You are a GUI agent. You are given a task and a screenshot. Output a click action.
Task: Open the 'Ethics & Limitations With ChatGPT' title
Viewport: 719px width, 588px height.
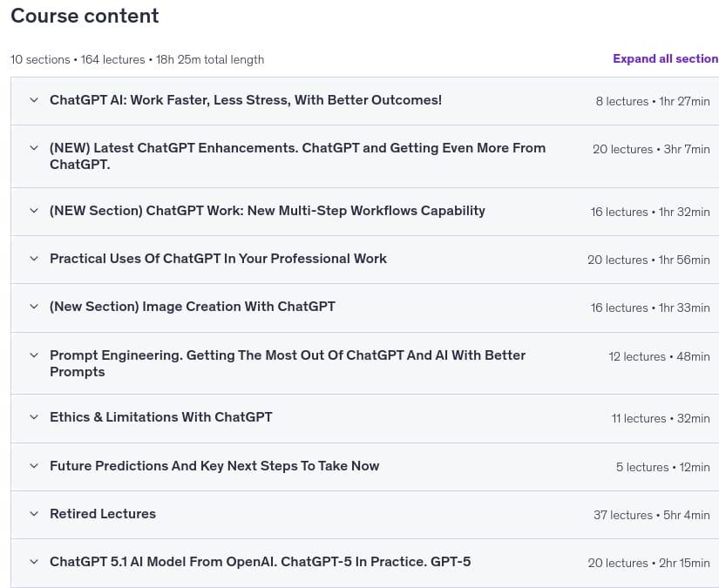[x=161, y=417]
